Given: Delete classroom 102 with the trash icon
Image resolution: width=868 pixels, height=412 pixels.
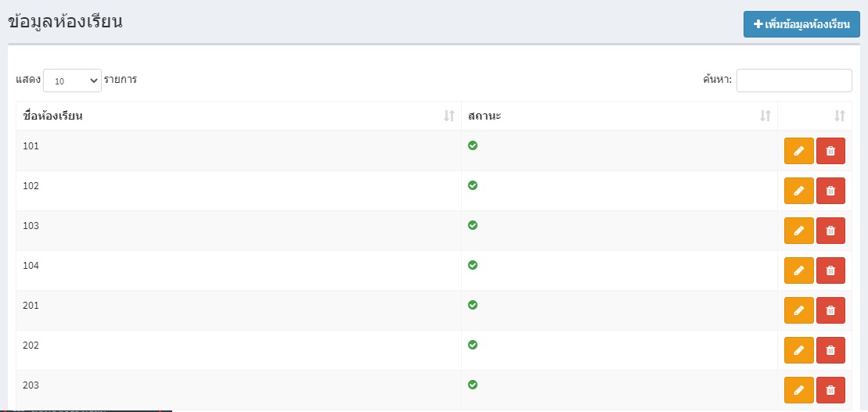Looking at the screenshot, I should coord(830,191).
